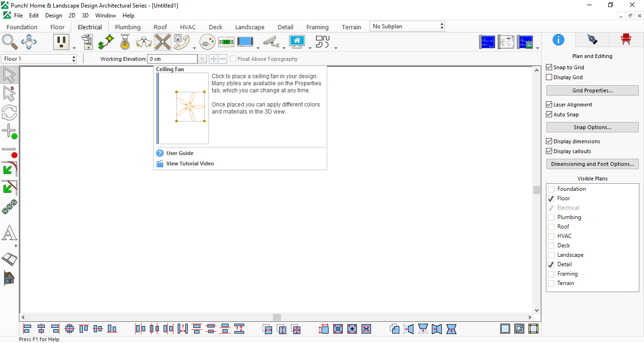The image size is (644, 343).
Task: Click the Grid Properties... button
Action: pos(593,90)
